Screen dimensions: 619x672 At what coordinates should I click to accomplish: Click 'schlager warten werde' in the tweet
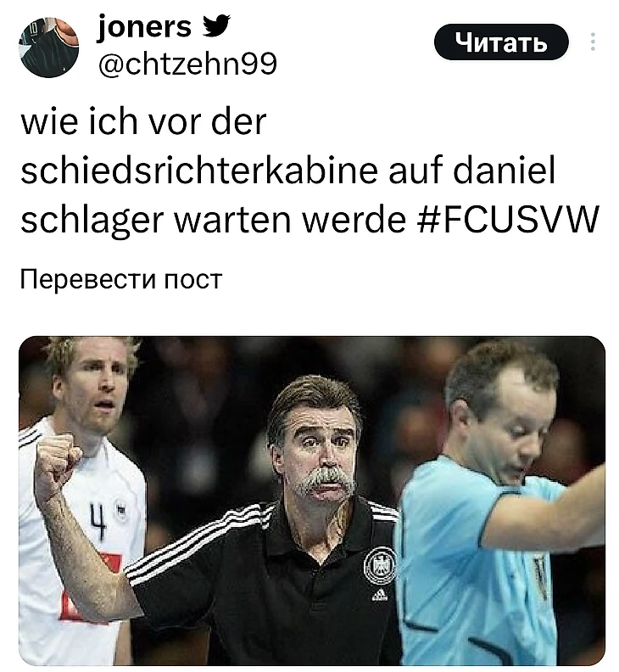click(213, 220)
